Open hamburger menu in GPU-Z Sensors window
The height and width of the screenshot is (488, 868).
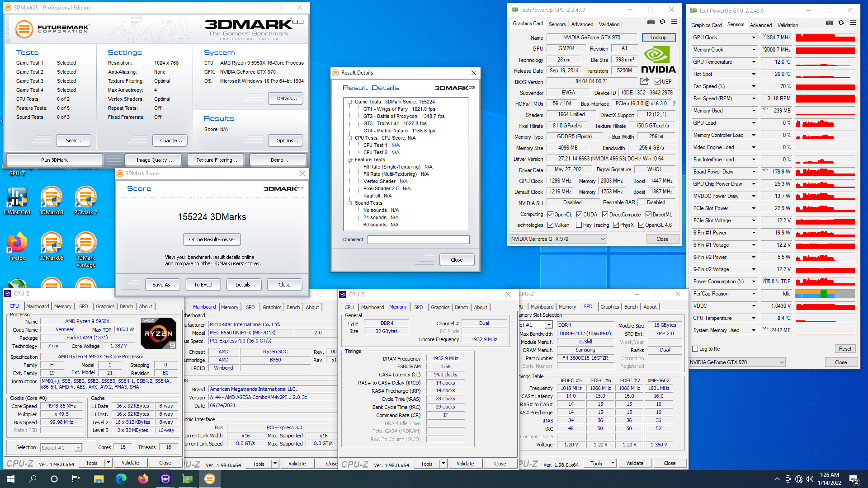pos(853,23)
